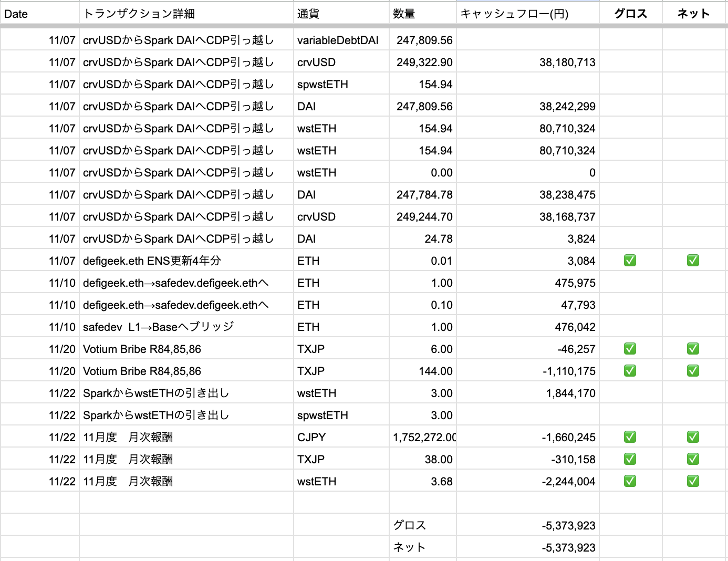The height and width of the screenshot is (561, 728).
Task: Select the トランザクション詳細 column header
Action: tap(186, 14)
